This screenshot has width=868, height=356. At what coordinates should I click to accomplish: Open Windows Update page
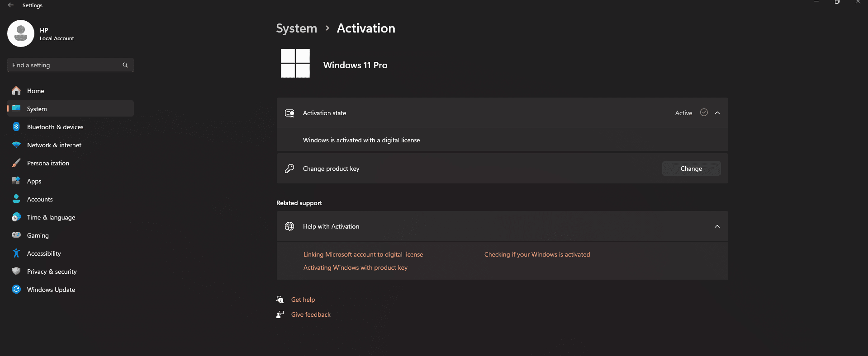71,290
